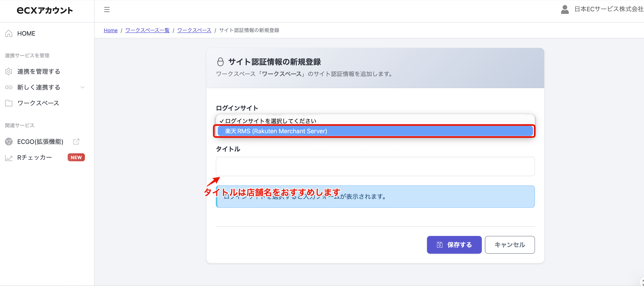Expand the 新しく連携する chevron

(x=82, y=87)
